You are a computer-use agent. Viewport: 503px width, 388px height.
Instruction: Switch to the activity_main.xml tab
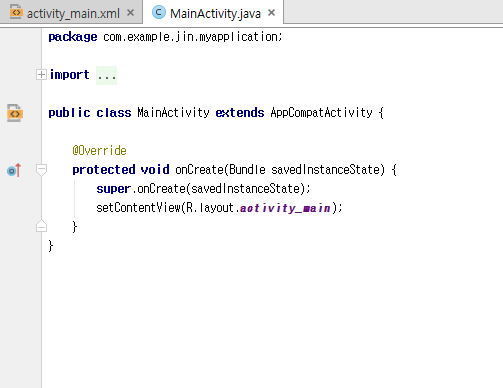71,13
